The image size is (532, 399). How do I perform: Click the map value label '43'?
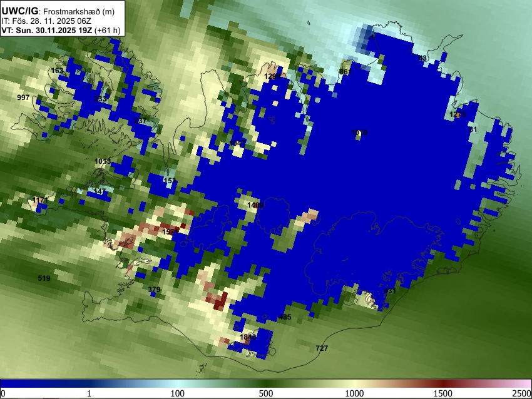pos(422,58)
